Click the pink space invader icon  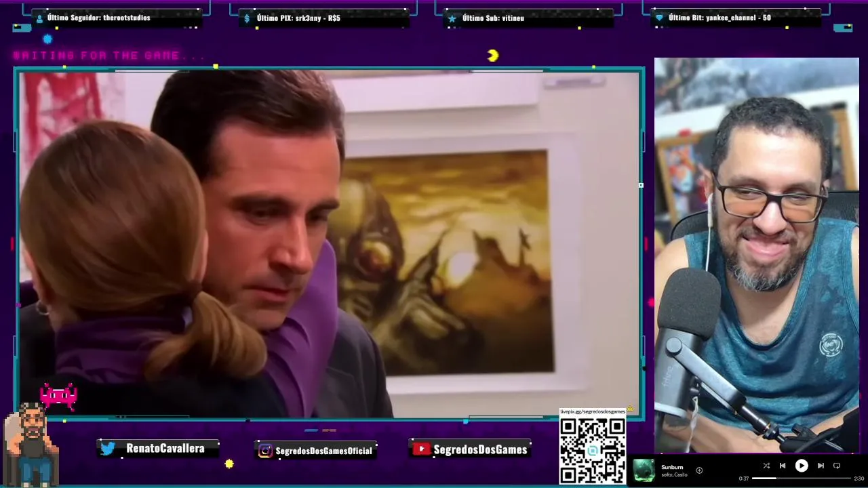58,396
